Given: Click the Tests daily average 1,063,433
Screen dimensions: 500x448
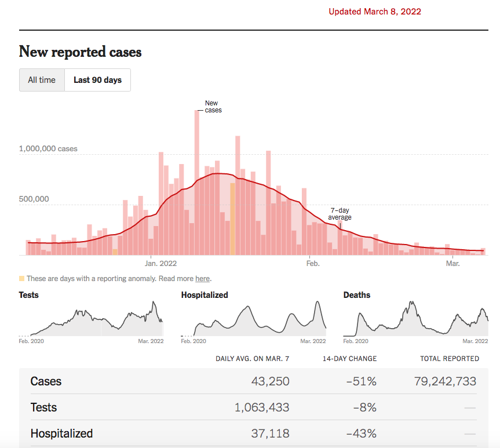Looking at the screenshot, I should point(262,407).
